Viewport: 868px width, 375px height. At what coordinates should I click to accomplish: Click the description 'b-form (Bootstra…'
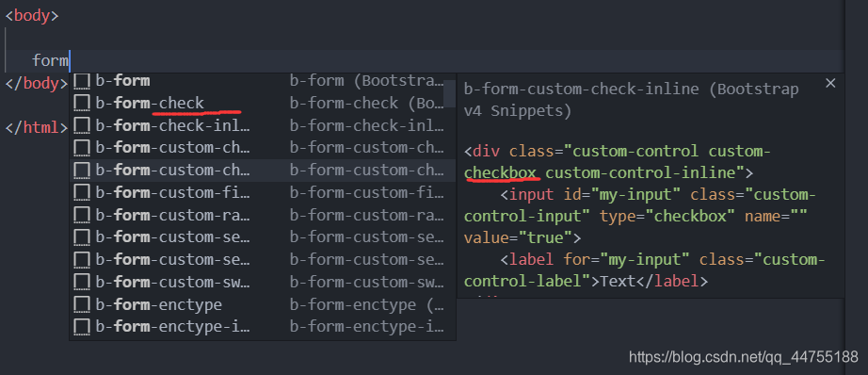click(366, 81)
